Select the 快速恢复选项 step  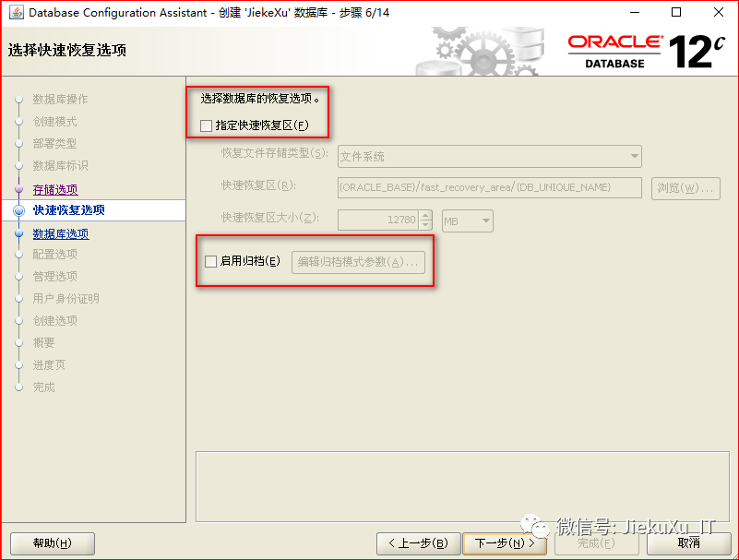(x=69, y=210)
